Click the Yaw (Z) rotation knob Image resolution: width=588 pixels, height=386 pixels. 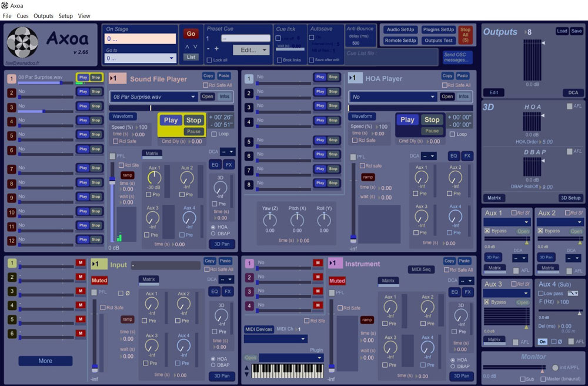pos(269,220)
